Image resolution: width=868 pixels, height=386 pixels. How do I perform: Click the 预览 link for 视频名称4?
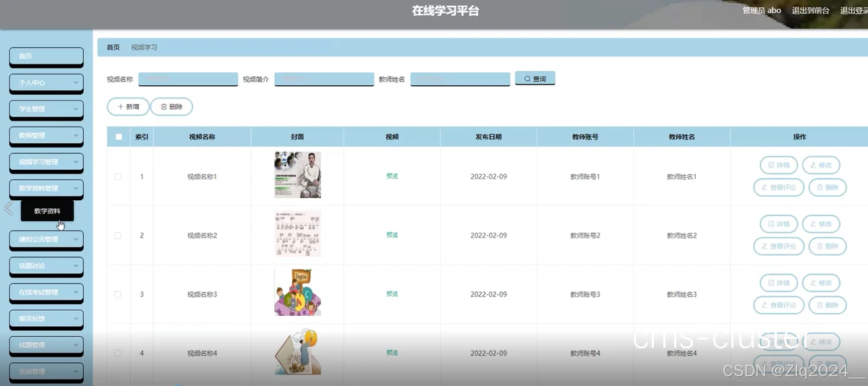[392, 353]
